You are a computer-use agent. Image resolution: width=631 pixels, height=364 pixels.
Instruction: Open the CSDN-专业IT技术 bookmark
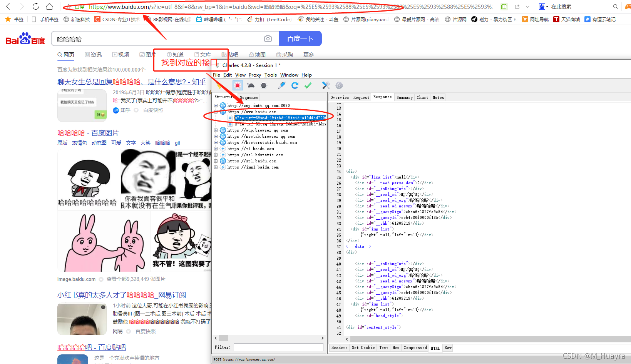coord(117,19)
